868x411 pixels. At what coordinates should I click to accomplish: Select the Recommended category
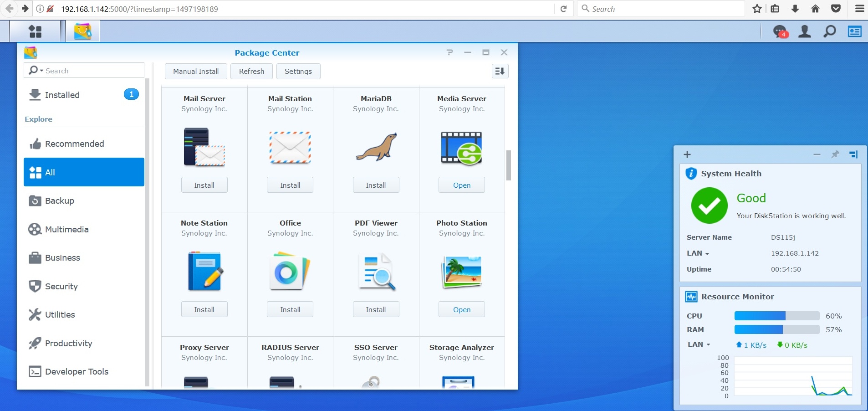pos(84,144)
